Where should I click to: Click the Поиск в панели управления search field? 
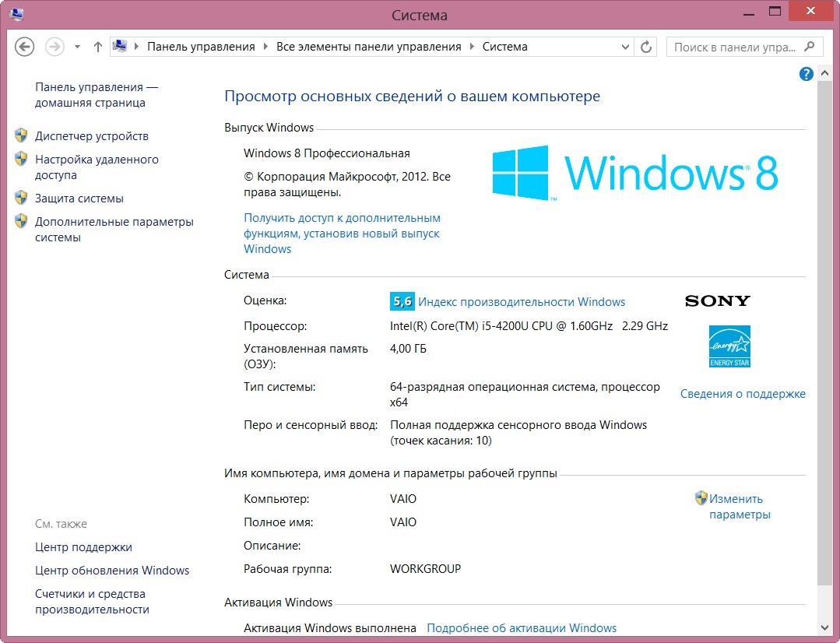pyautogui.click(x=736, y=47)
